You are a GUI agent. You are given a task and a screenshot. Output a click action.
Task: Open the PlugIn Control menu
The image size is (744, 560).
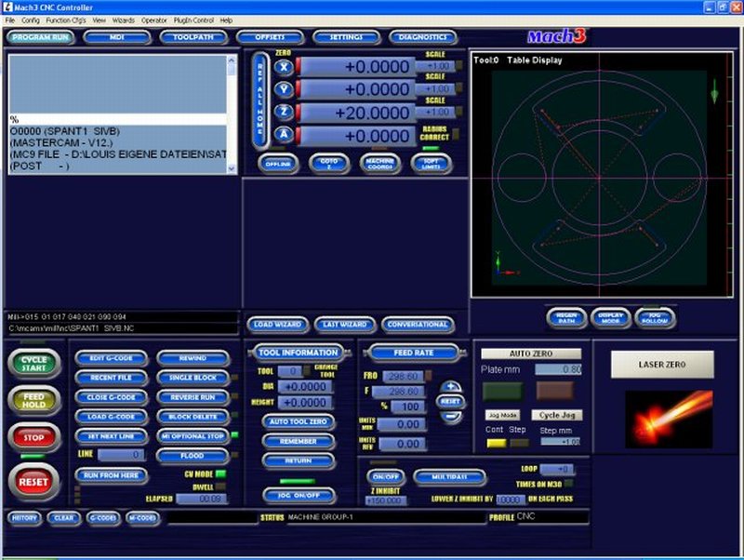(x=193, y=20)
